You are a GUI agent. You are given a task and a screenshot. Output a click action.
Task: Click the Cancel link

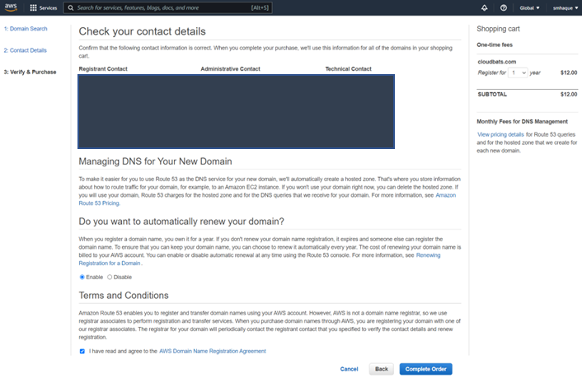coord(349,369)
